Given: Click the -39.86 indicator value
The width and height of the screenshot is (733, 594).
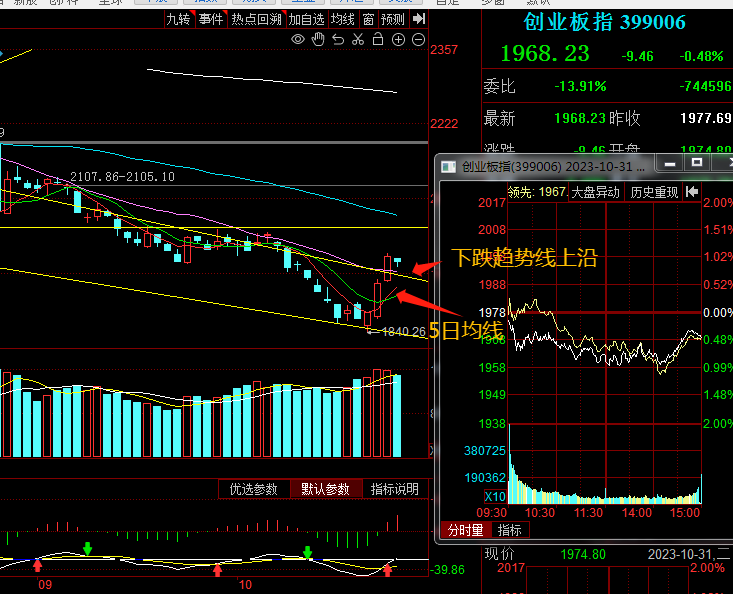Looking at the screenshot, I should [x=448, y=570].
